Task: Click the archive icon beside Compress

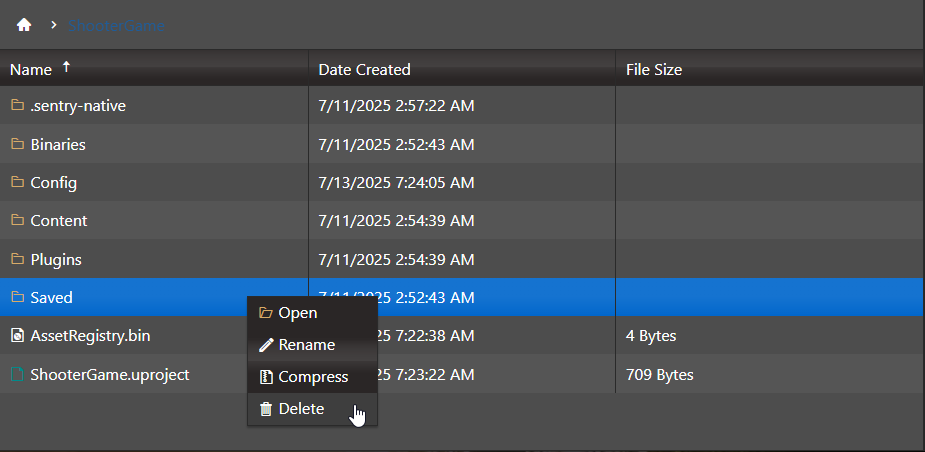Action: 266,376
